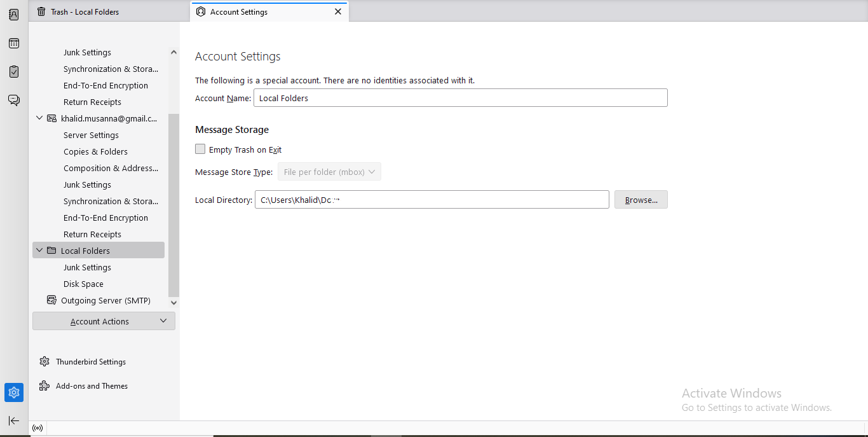Open the Address Book from the sidebar

pyautogui.click(x=13, y=14)
